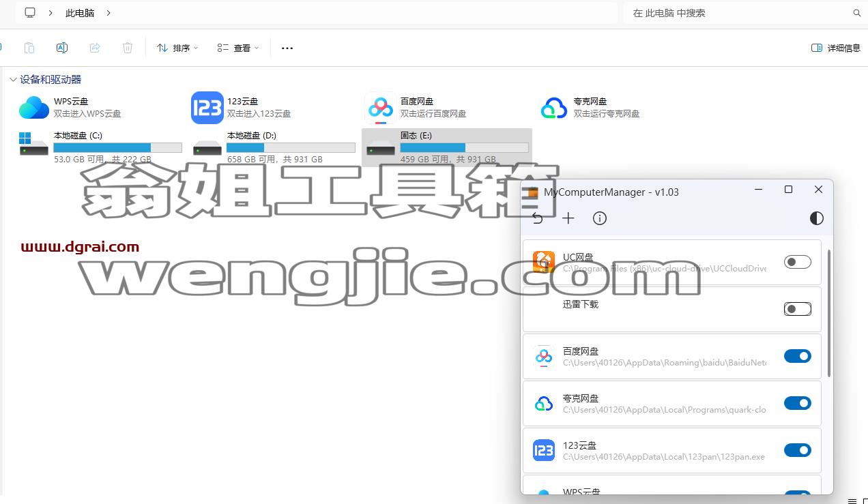
Task: Click the UC网盘 path text
Action: pos(665,269)
